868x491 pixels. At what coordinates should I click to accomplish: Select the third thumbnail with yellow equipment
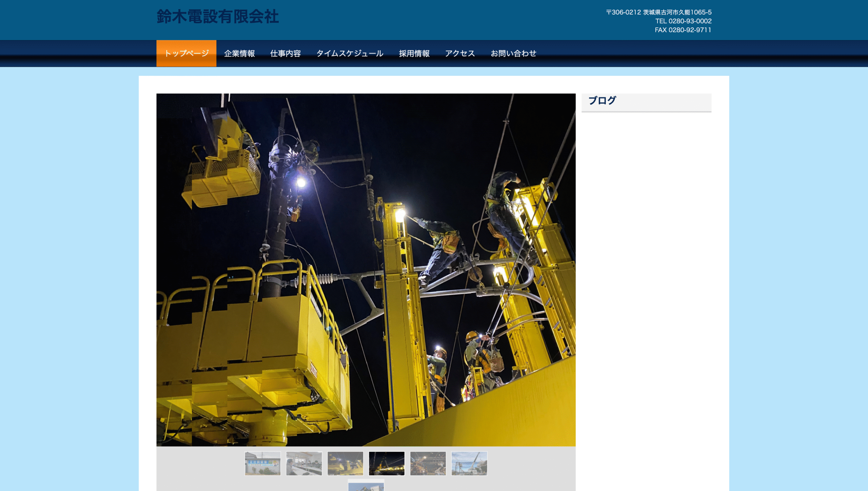coord(345,463)
